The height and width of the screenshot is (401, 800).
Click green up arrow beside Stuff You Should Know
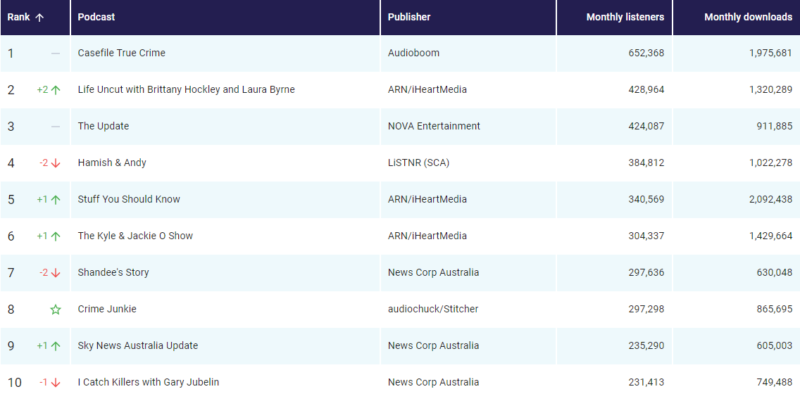(56, 199)
